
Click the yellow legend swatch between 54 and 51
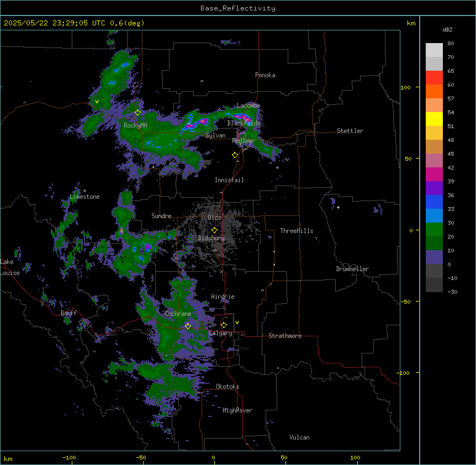[x=434, y=119]
